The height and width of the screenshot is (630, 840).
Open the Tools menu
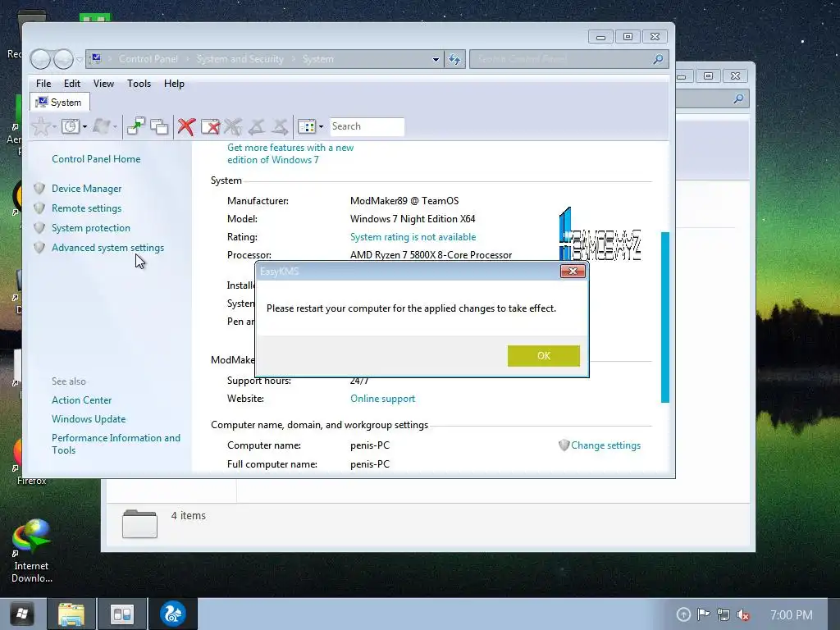(139, 84)
